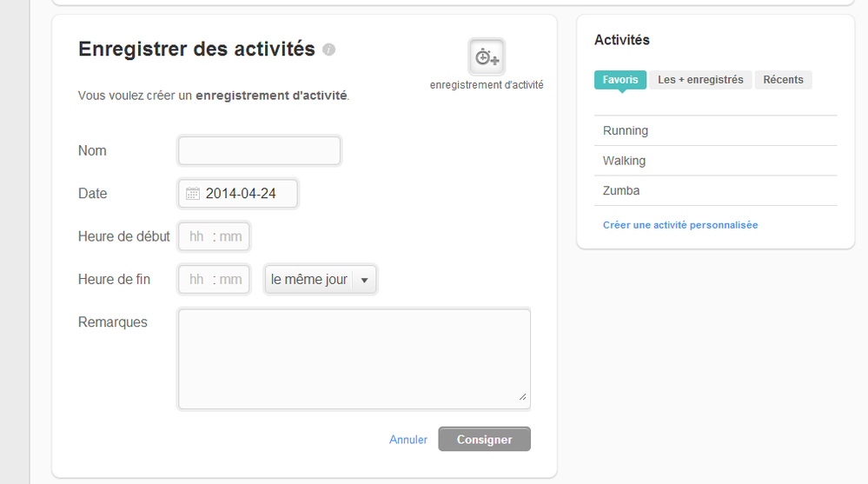This screenshot has height=484, width=868.
Task: Open the 'le même jour' combo box
Action: click(321, 280)
